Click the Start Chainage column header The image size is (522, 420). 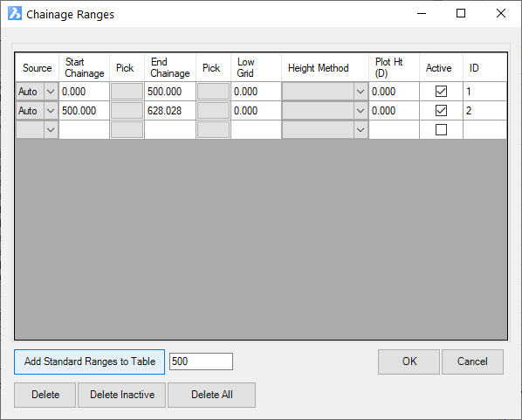84,67
